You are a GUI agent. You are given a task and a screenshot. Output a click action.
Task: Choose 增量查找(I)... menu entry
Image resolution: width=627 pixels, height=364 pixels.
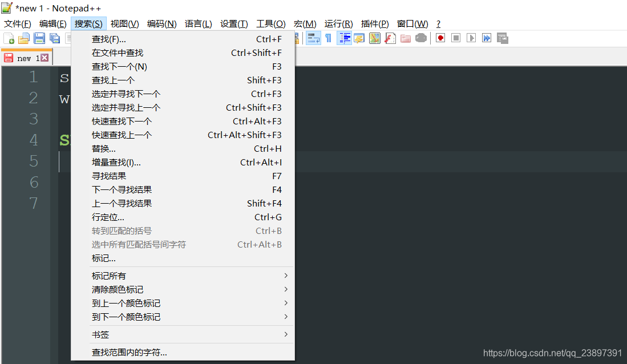(183, 163)
